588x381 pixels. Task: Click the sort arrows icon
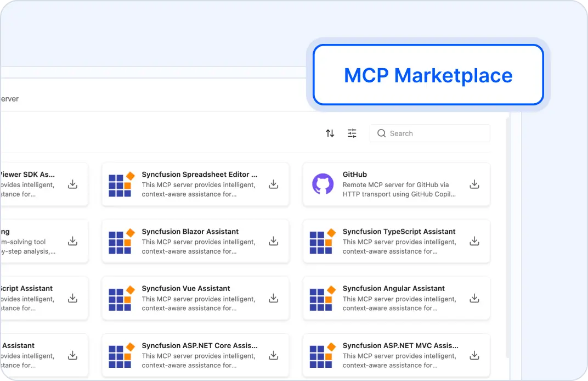[x=330, y=133]
